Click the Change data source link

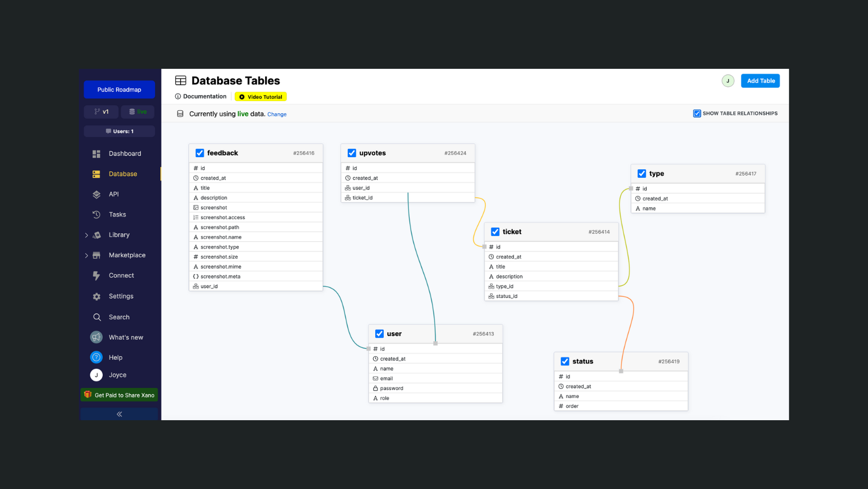pyautogui.click(x=277, y=114)
